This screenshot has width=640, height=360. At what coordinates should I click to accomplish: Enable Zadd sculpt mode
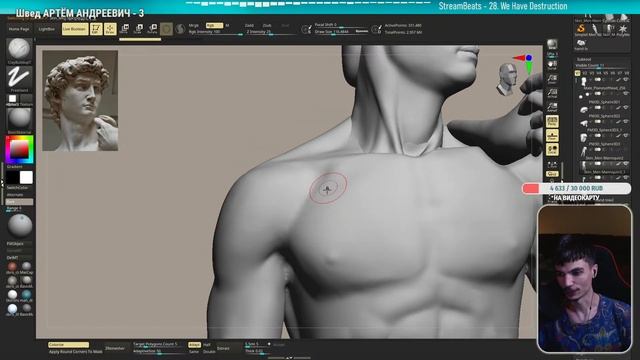pyautogui.click(x=249, y=25)
